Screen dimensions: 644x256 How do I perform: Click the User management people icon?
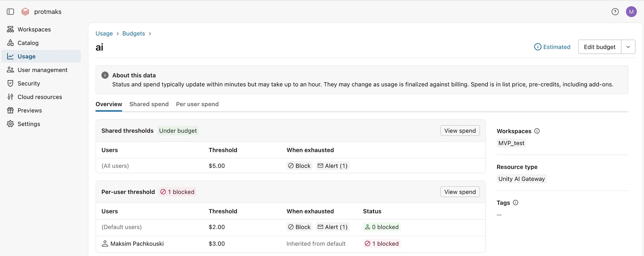10,70
